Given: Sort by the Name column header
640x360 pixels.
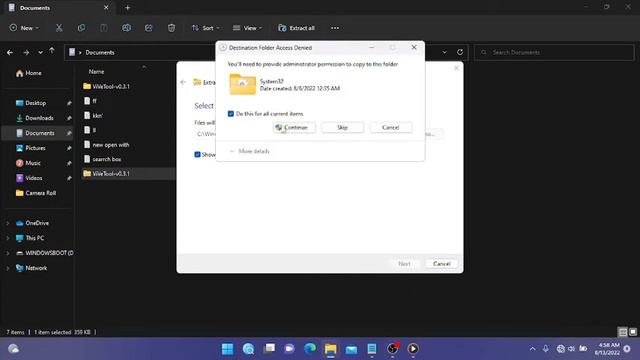Looking at the screenshot, I should tap(96, 71).
